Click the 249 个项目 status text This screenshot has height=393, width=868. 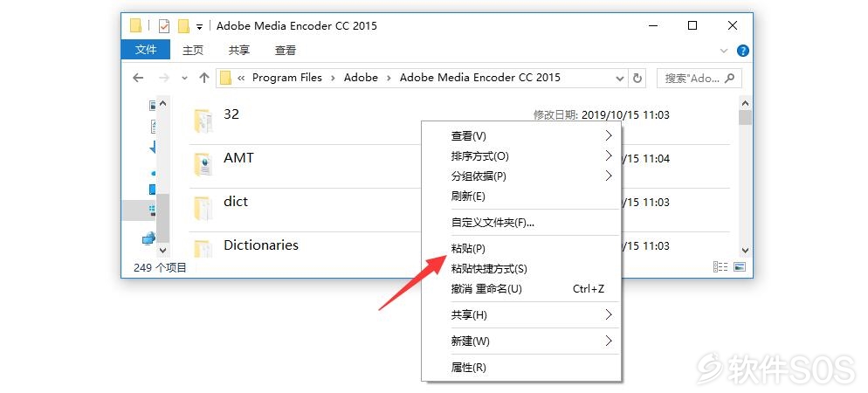pyautogui.click(x=161, y=268)
